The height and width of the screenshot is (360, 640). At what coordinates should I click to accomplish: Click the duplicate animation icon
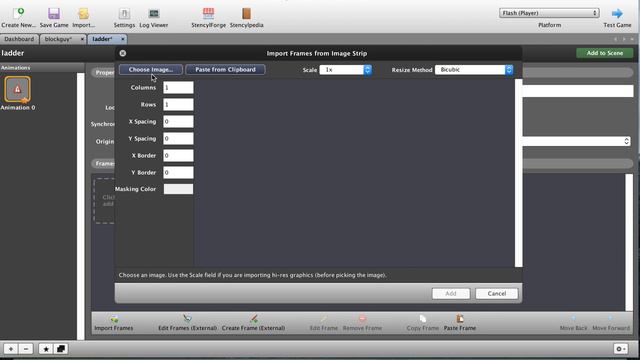[61, 349]
